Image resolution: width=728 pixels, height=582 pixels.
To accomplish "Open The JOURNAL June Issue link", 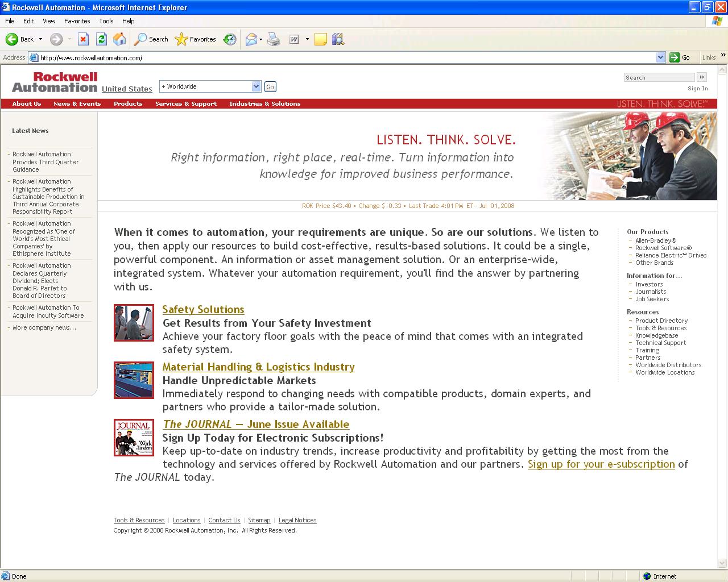I will 256,424.
